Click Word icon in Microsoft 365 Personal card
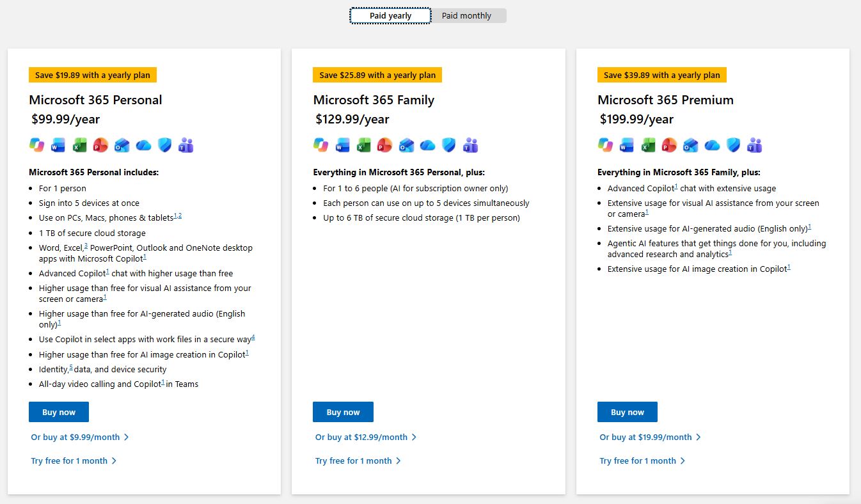Screen dimensions: 861x504 tap(58, 145)
